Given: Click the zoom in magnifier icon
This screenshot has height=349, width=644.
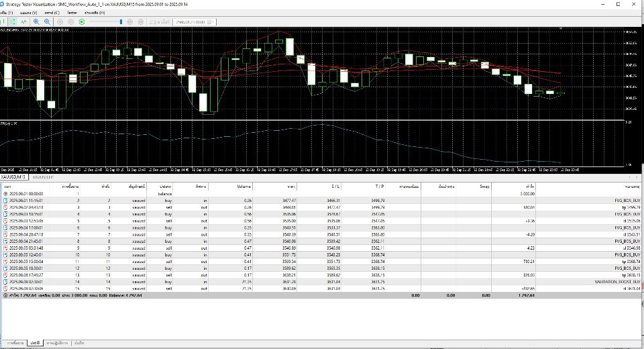Looking at the screenshot, I should coord(36,21).
